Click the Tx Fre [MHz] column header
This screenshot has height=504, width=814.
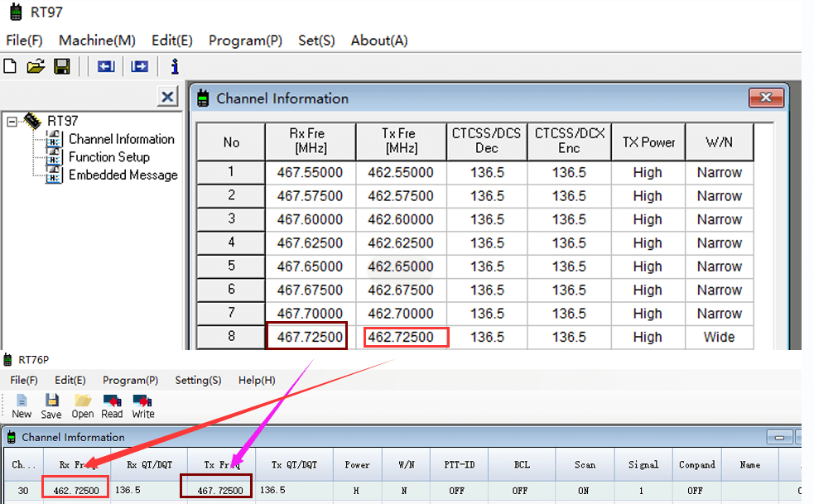click(401, 142)
